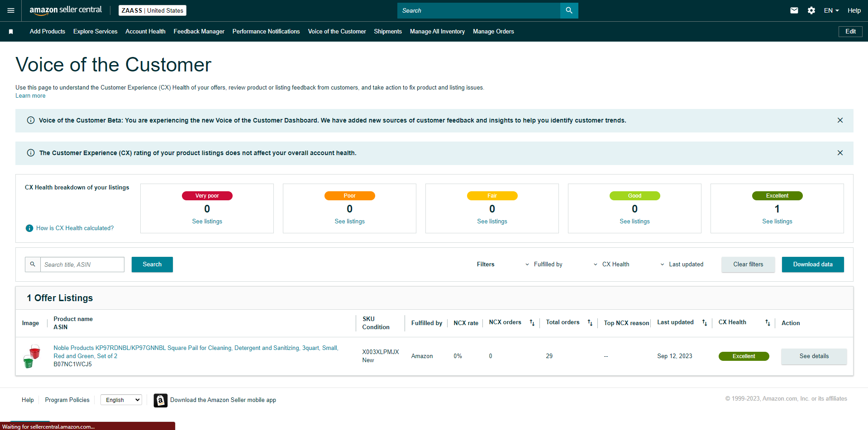868x430 pixels.
Task: Sort by Last updated column
Action: [705, 323]
